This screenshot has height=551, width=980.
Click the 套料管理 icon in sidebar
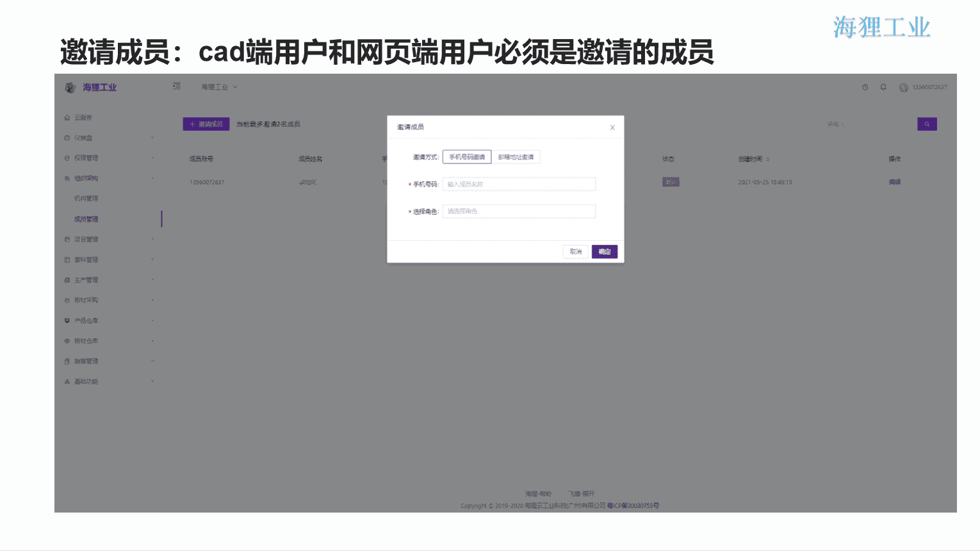coord(67,260)
